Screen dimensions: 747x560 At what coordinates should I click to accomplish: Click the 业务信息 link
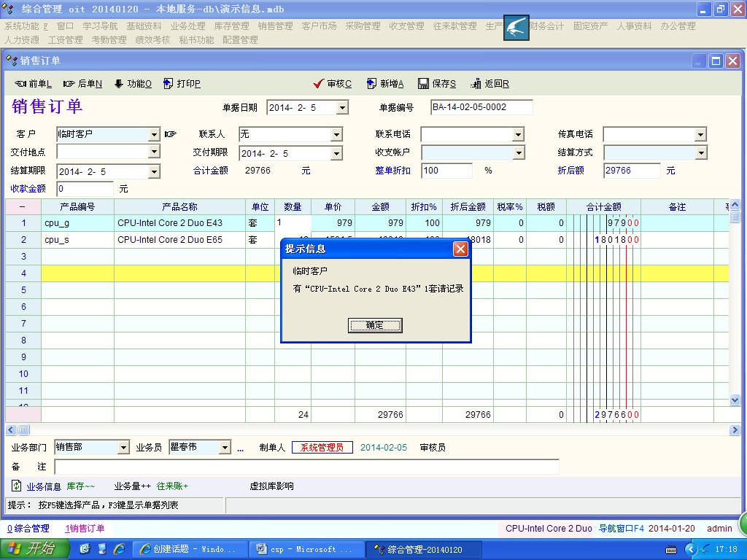coord(44,486)
